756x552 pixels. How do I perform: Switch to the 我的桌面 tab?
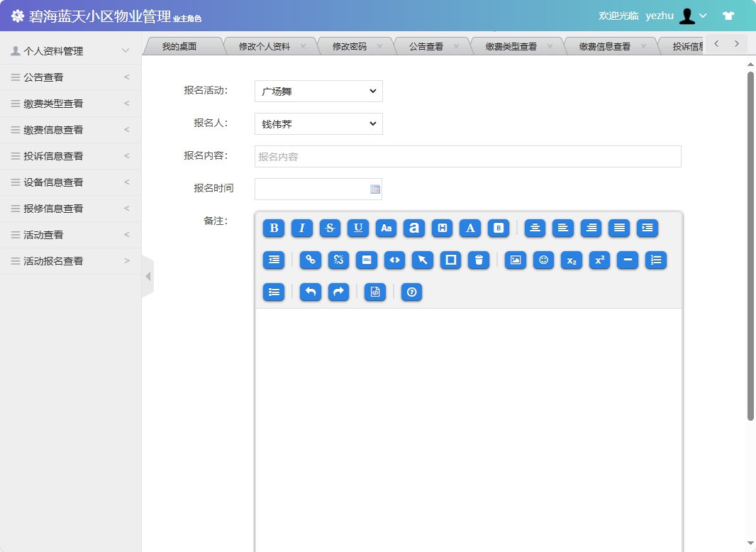(182, 44)
